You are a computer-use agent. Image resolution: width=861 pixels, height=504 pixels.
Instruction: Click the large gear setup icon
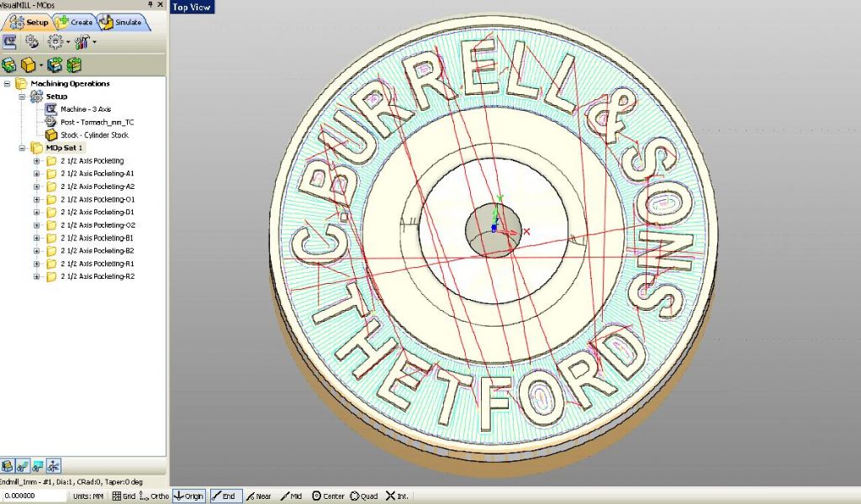pyautogui.click(x=55, y=42)
